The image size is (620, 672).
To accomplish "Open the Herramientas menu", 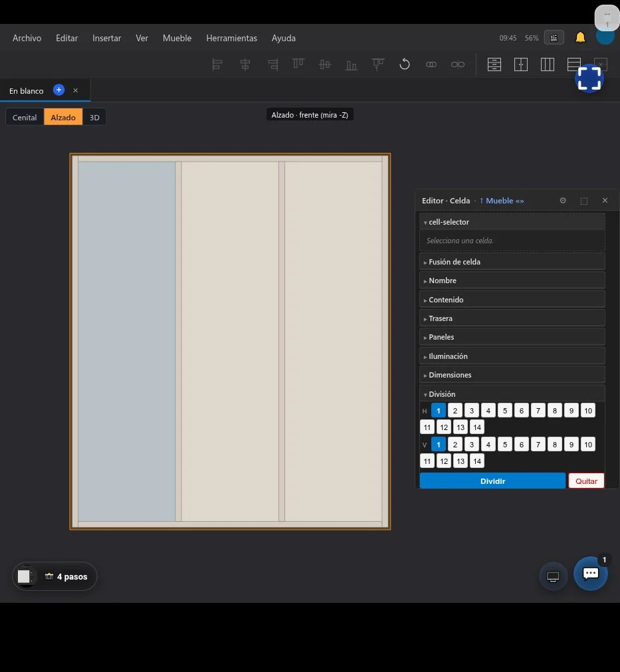I will [x=231, y=38].
